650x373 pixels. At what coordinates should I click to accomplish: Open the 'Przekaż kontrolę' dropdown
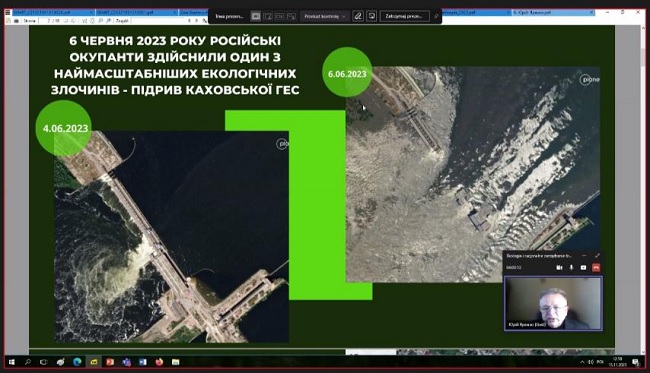325,16
